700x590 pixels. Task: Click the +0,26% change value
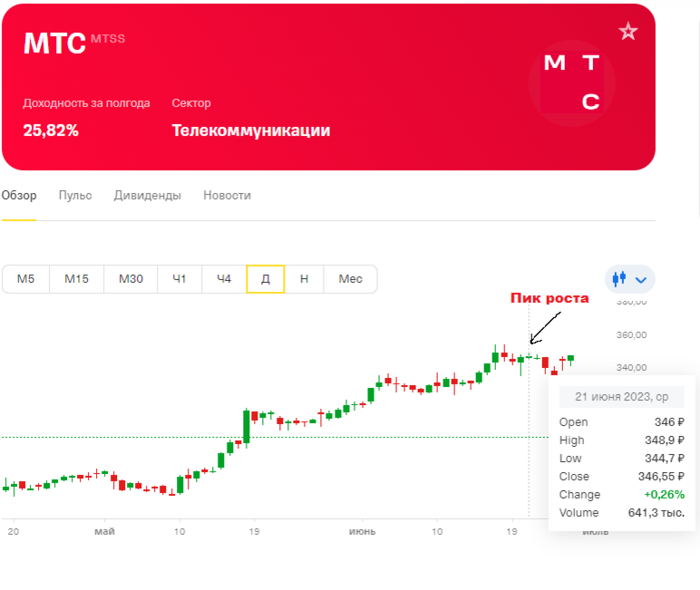click(x=664, y=495)
